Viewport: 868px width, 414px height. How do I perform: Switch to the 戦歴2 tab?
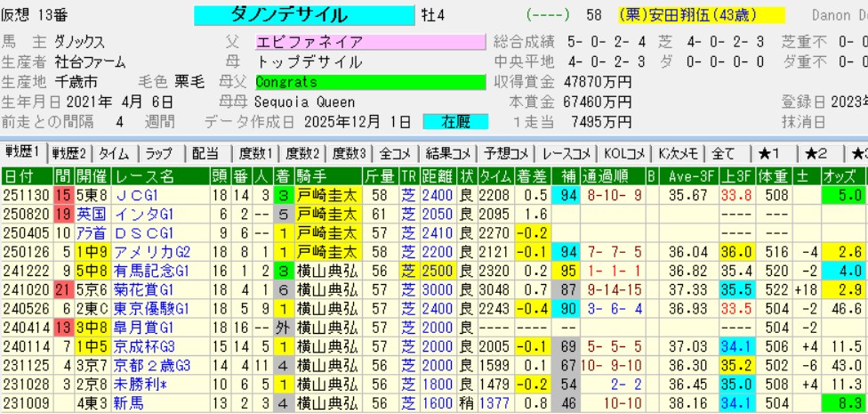(69, 152)
